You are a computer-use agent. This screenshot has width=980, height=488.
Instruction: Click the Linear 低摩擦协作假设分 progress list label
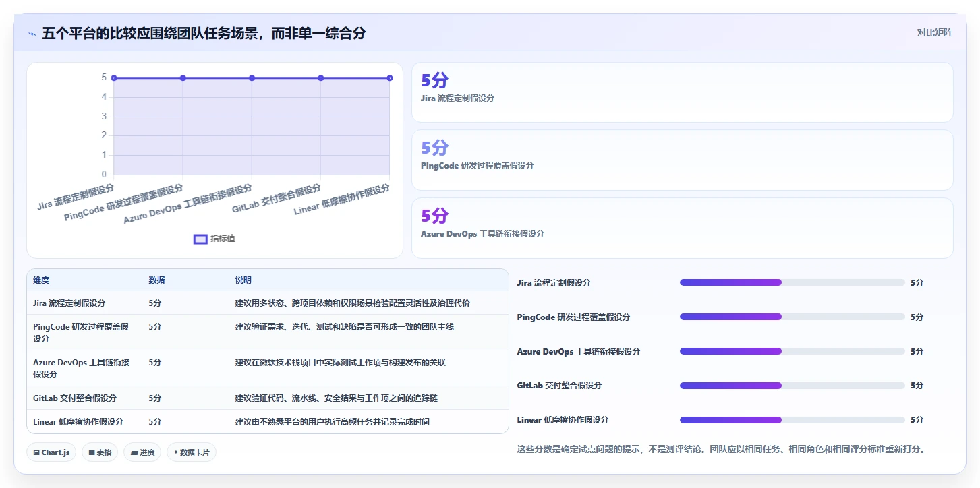[x=563, y=420]
